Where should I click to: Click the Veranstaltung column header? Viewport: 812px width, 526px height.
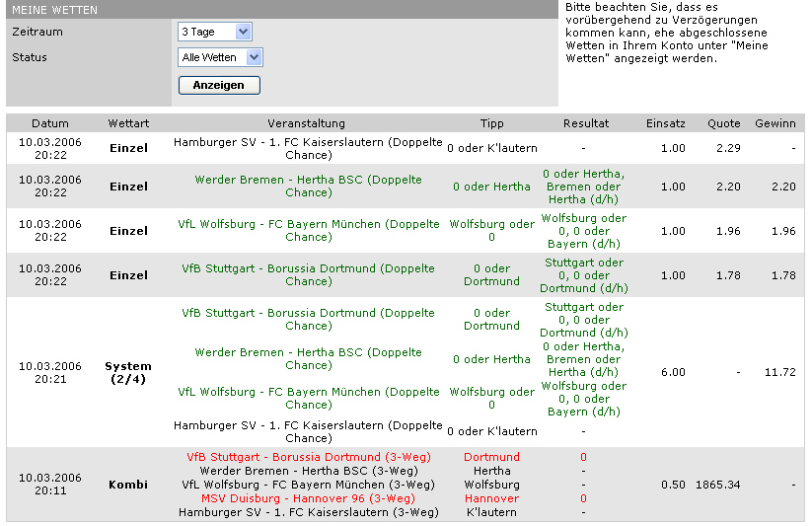point(306,123)
